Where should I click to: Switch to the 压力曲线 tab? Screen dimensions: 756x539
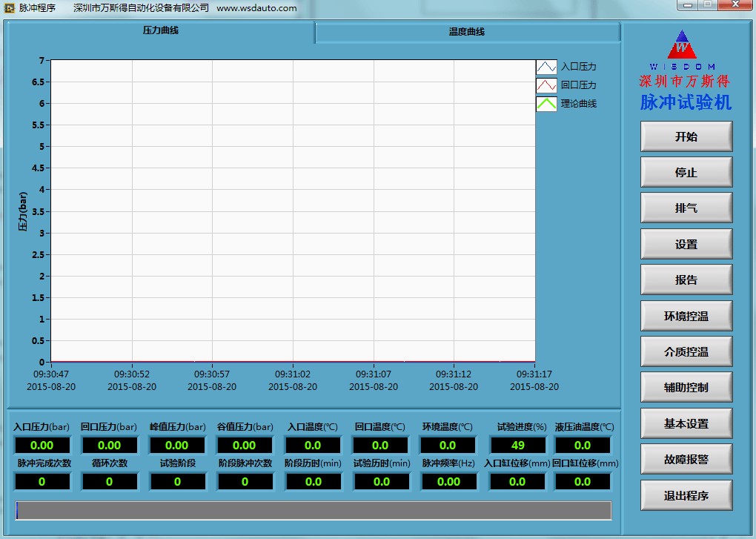pos(161,31)
